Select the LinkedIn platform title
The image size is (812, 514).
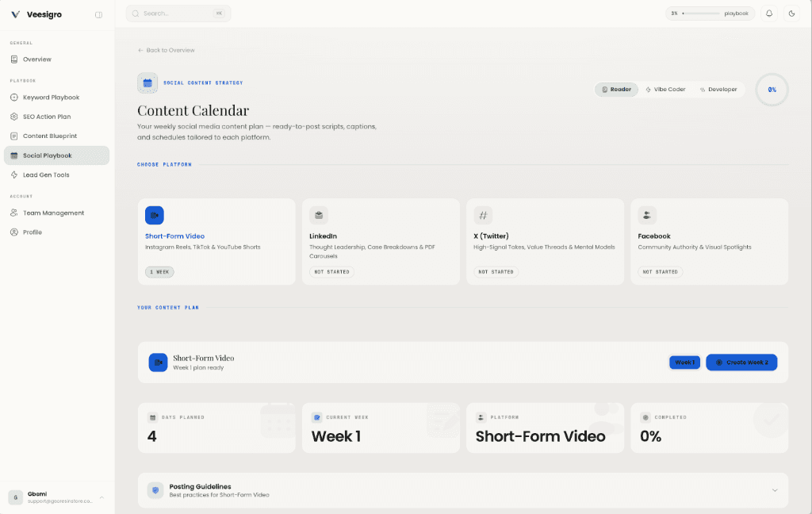coord(324,236)
